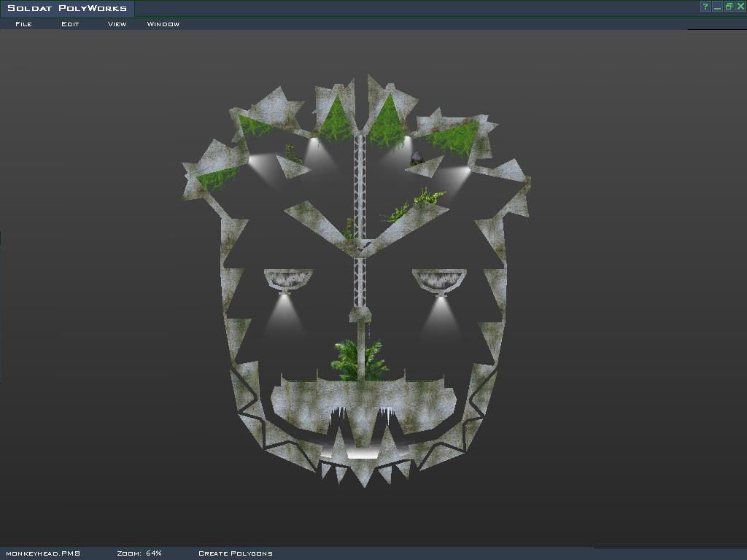This screenshot has height=560, width=747.
Task: Open the Window menu
Action: click(163, 24)
